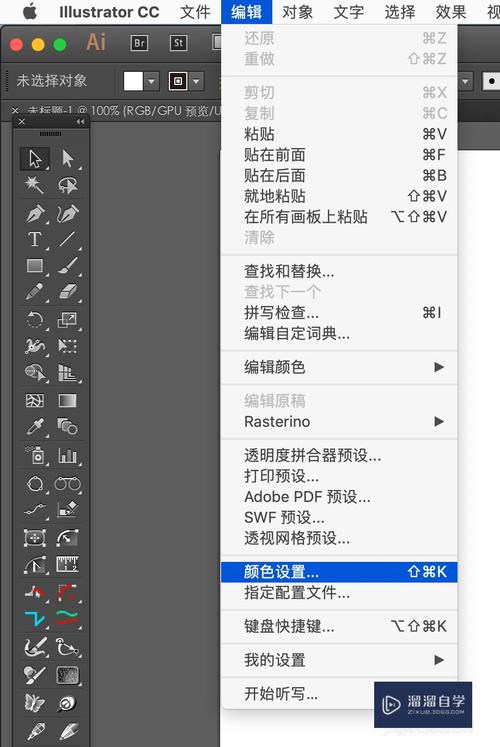Select the Width/Warp tool
500x747 pixels.
tap(35, 346)
